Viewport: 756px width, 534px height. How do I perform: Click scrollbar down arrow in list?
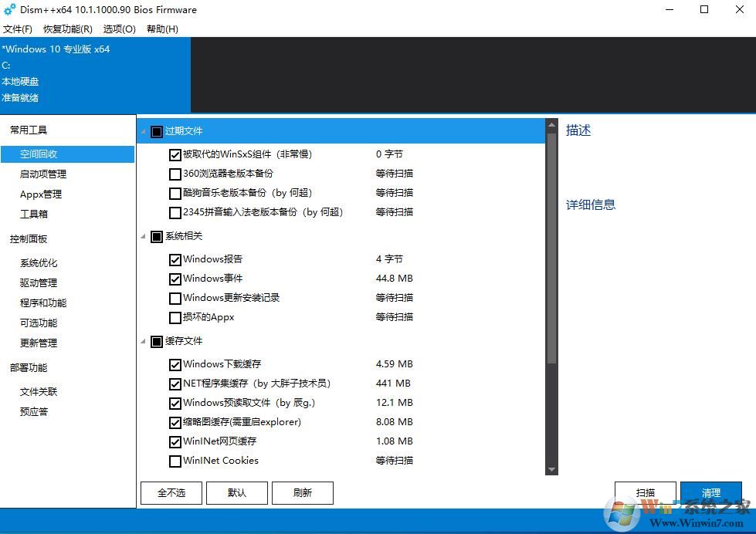pyautogui.click(x=551, y=469)
